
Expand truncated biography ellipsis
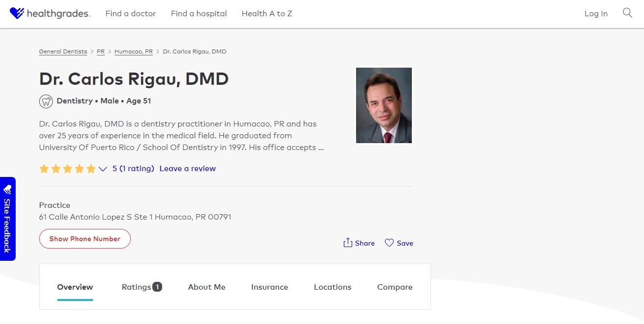pyautogui.click(x=321, y=147)
